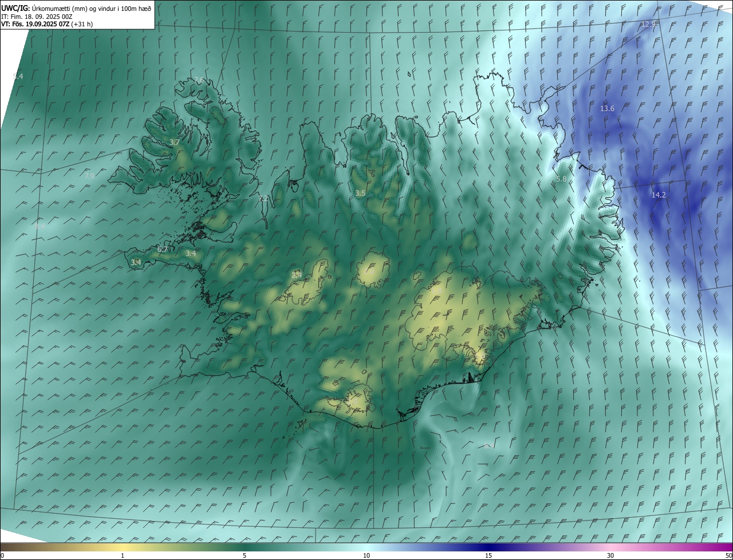Click the "3.7" value label on the map
This screenshot has width=733, height=560.
click(175, 142)
